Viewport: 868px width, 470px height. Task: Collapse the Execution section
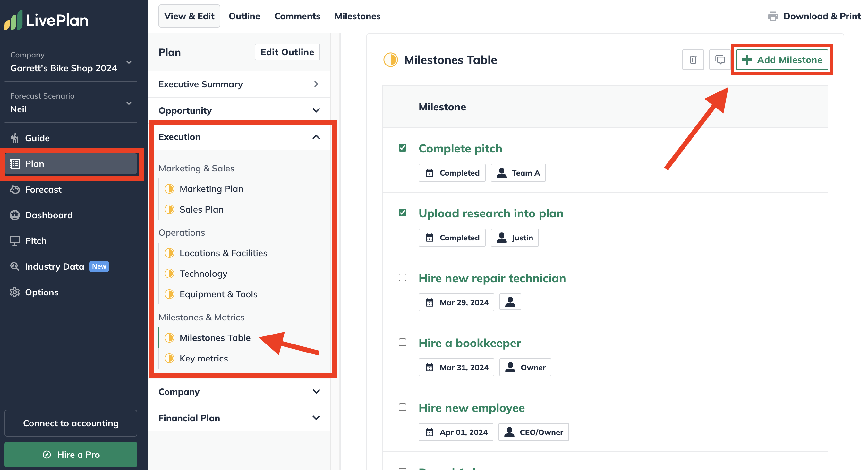pyautogui.click(x=239, y=137)
